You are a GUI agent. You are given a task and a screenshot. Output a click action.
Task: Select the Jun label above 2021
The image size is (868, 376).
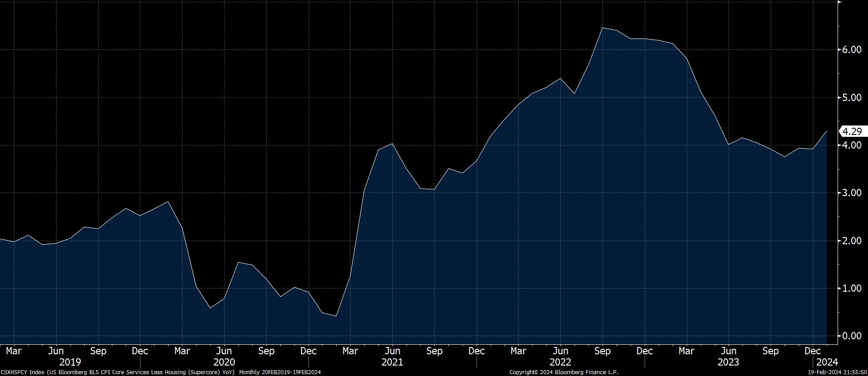[x=392, y=351]
